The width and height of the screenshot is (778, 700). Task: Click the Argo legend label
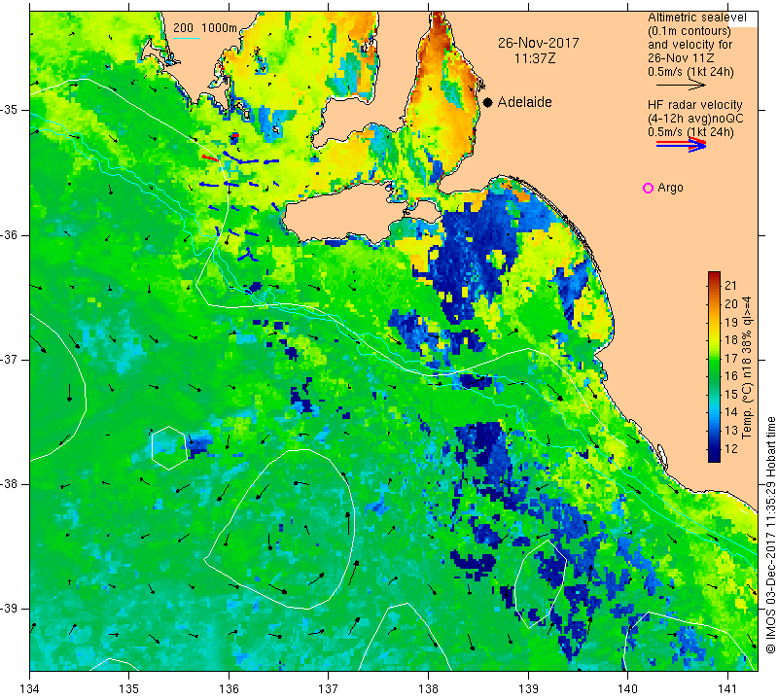pos(670,188)
